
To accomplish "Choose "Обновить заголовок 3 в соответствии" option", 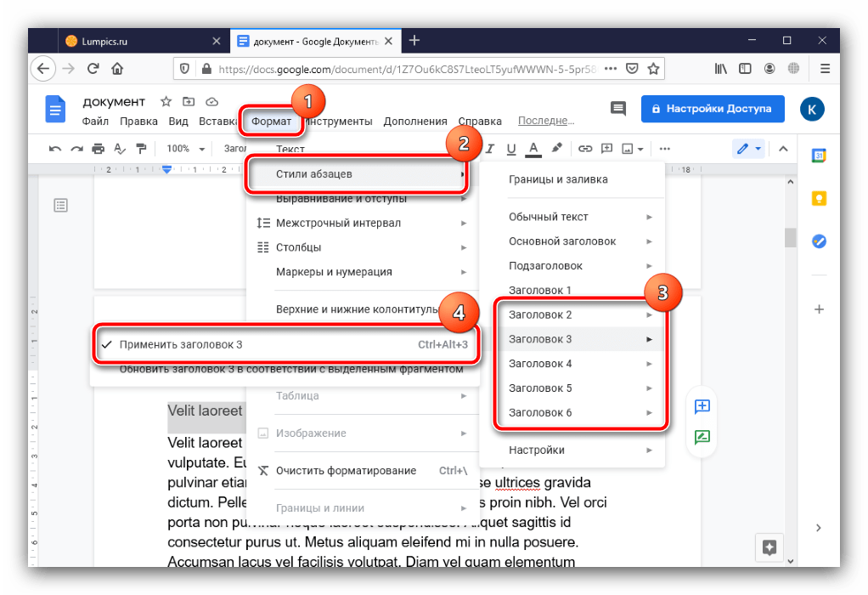I will coord(290,370).
